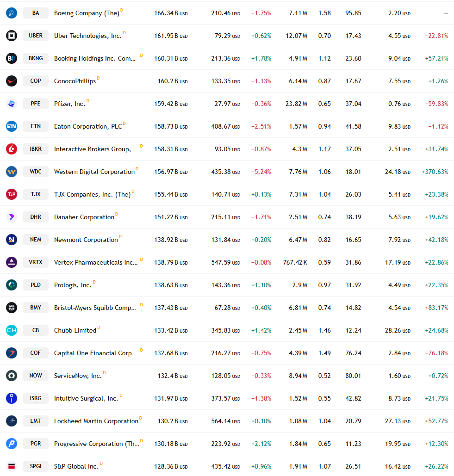Click the Eaton ETN logo icon

coord(12,126)
